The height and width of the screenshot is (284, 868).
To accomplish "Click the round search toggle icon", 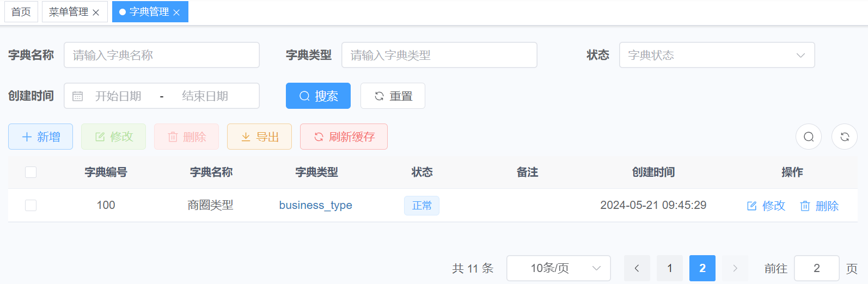I will [x=809, y=137].
